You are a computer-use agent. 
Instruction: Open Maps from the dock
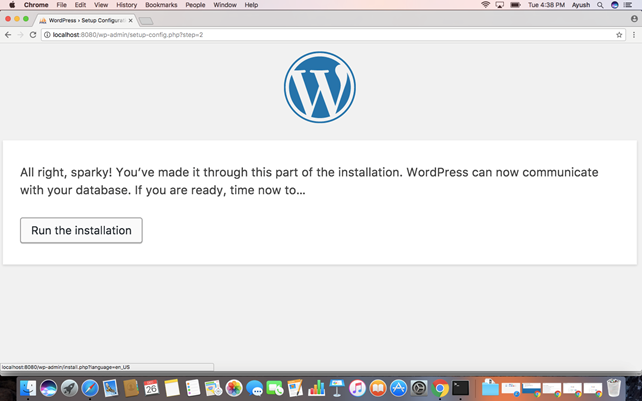[213, 388]
